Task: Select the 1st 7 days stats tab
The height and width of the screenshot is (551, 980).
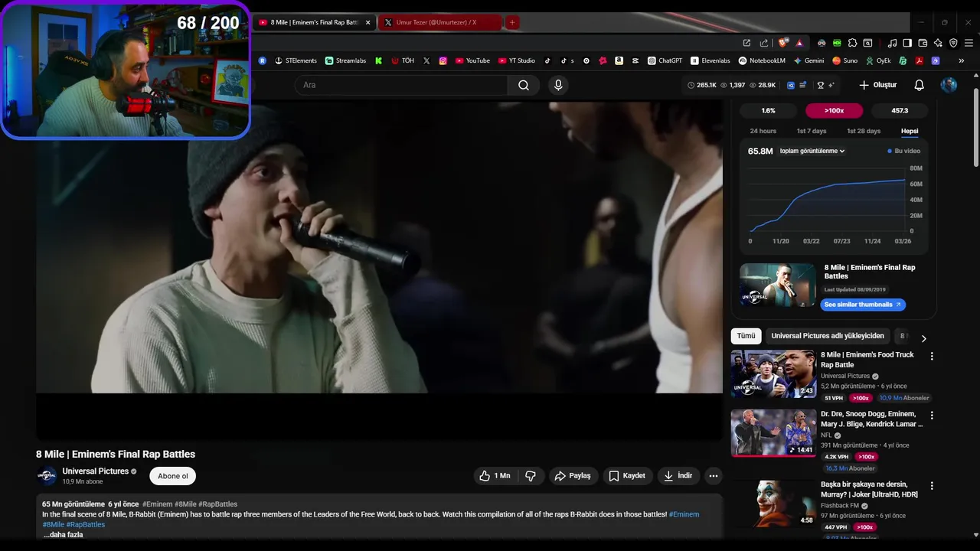Action: click(812, 131)
